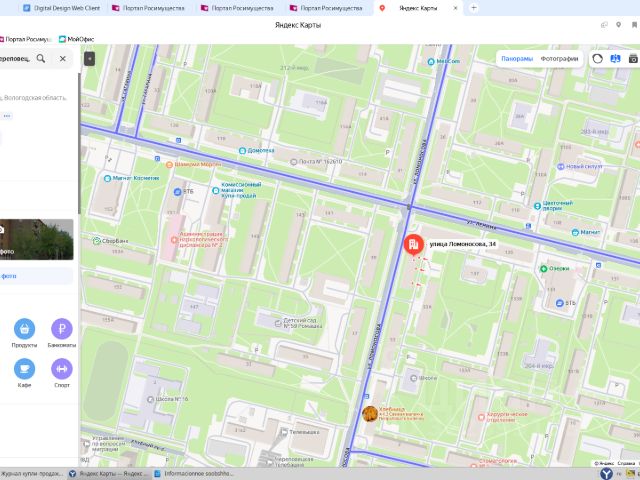Screen dimensions: 640x480
Task: Select the Digital Design Web Client tab
Action: tap(62, 8)
